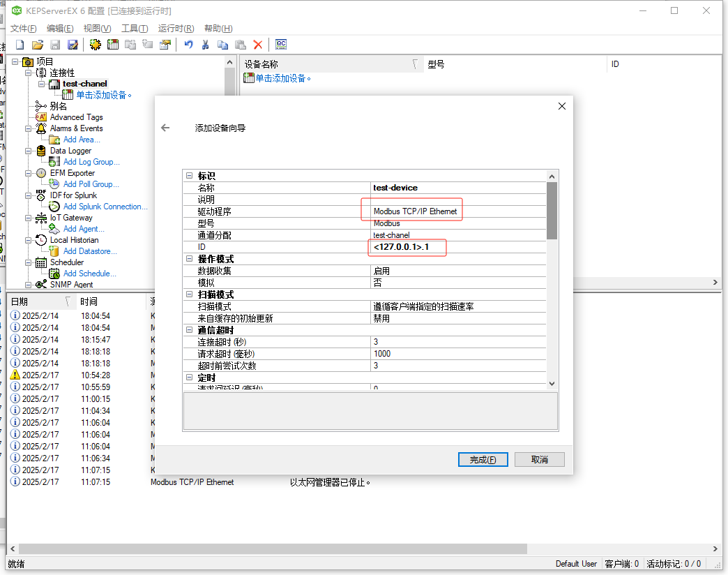
Task: Open the 编辑(E) menu
Action: tap(60, 29)
